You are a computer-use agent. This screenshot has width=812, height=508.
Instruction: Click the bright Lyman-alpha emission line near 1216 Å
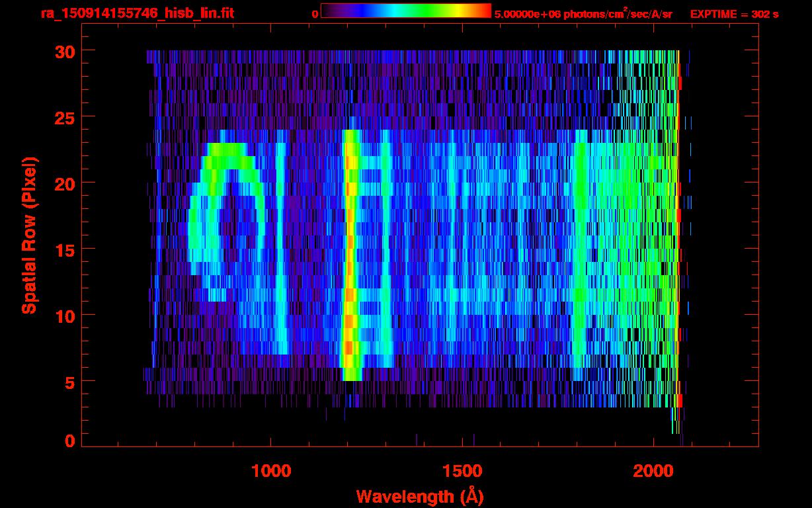click(x=351, y=255)
